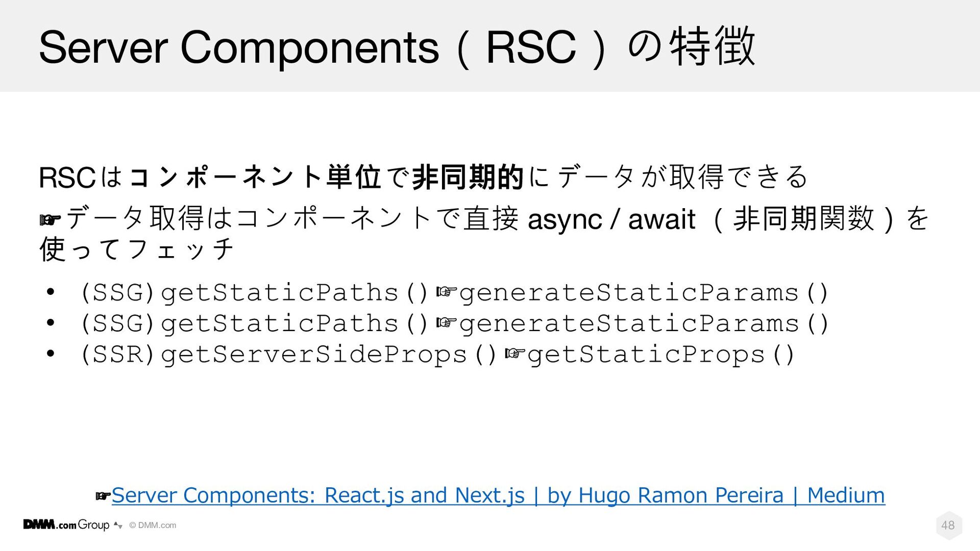Click the pointing hand icon before データ取得は
This screenshot has height=551, width=980.
51,220
